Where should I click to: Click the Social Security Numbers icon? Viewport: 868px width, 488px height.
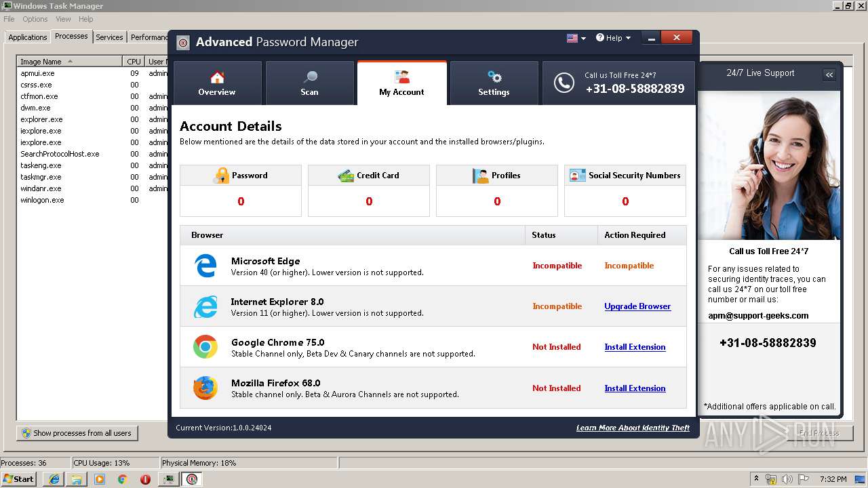coord(578,176)
